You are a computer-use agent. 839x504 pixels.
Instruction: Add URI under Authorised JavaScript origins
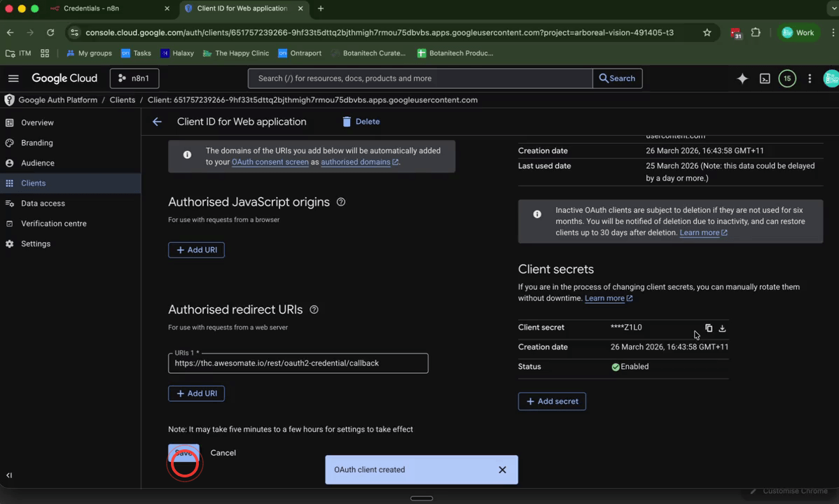(x=196, y=250)
